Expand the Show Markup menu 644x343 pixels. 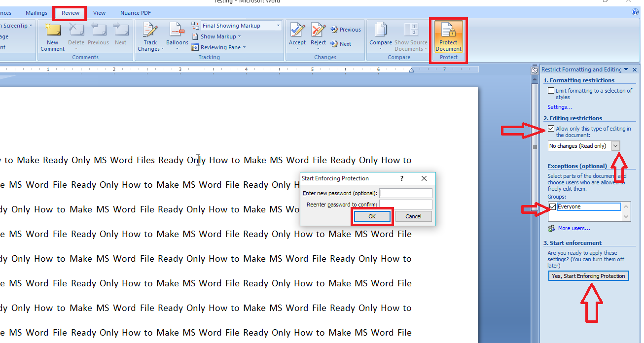click(x=217, y=36)
